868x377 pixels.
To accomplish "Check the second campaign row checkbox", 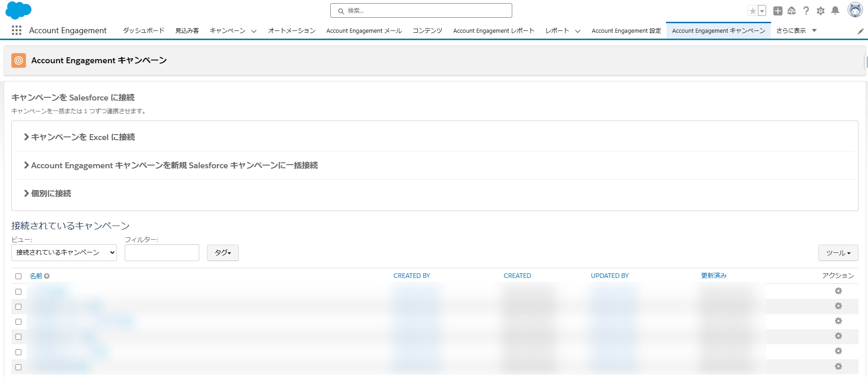I will 18,307.
